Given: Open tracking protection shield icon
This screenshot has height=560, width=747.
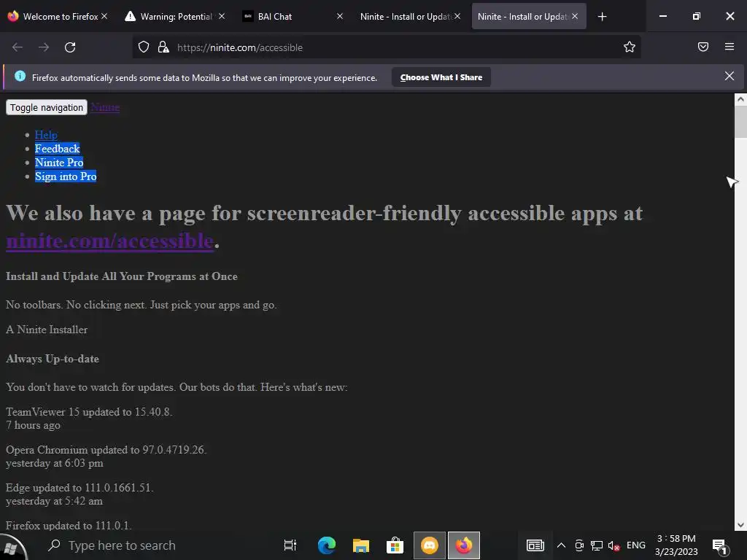Looking at the screenshot, I should [x=144, y=47].
